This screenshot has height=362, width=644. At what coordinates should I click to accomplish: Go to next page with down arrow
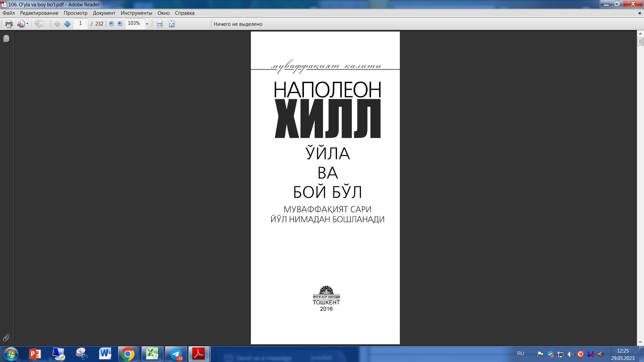[67, 24]
